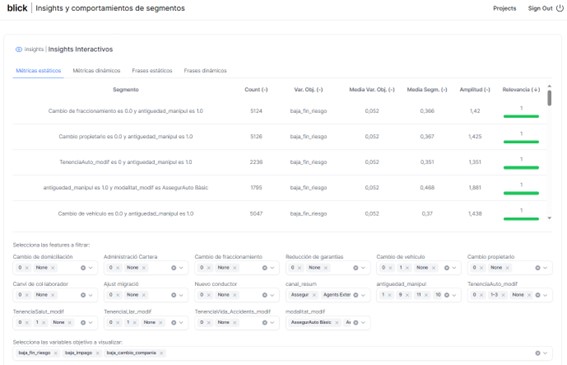This screenshot has height=365, width=567.
Task: Switch to the Métricas estáticos tab
Action: coord(38,71)
